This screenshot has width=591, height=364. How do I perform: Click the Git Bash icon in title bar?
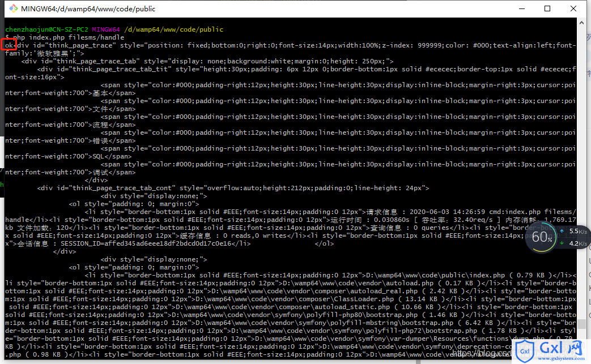(x=14, y=8)
